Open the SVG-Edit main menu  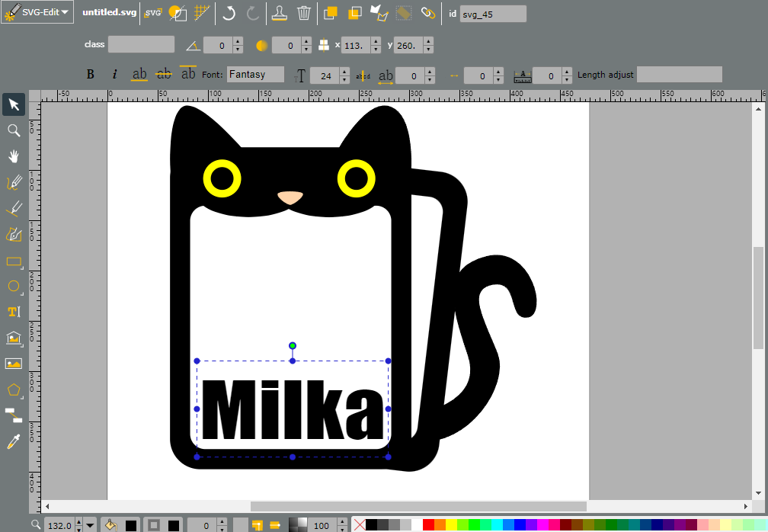(x=38, y=12)
